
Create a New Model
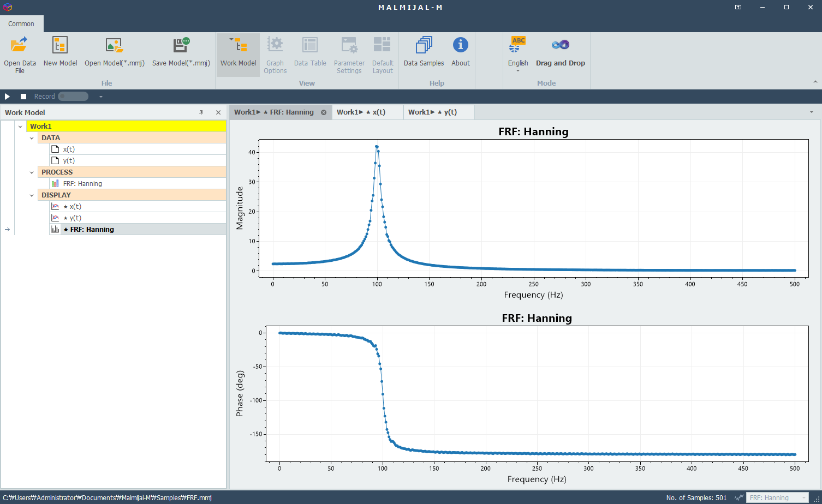pos(60,52)
